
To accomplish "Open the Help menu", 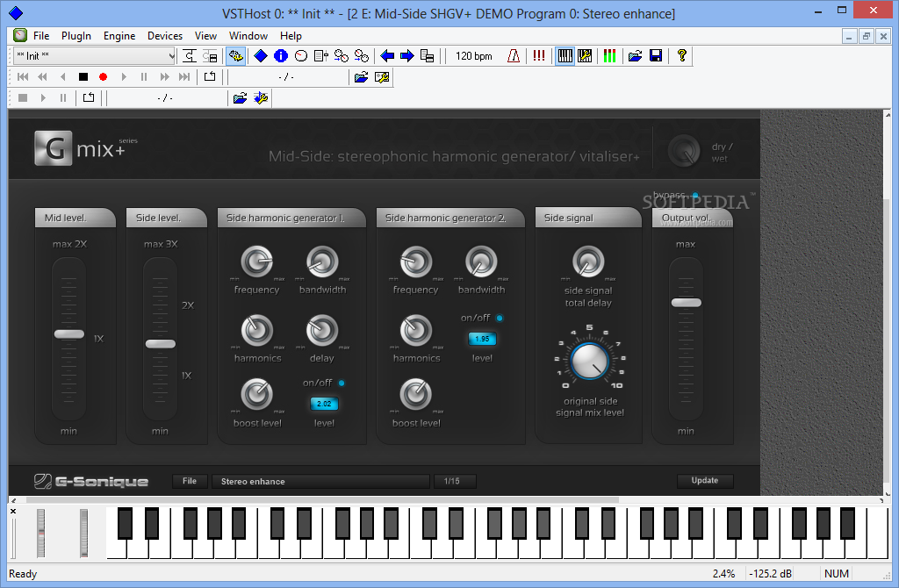I will [291, 35].
